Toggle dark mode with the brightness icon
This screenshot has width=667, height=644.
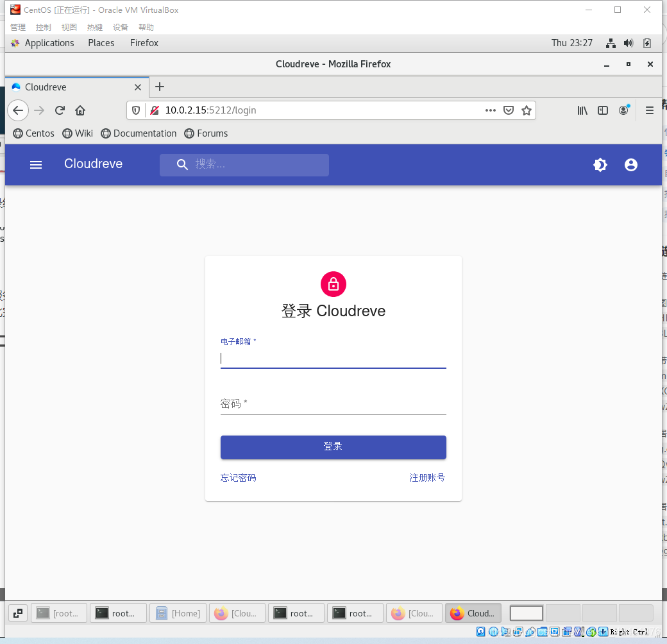(x=600, y=165)
